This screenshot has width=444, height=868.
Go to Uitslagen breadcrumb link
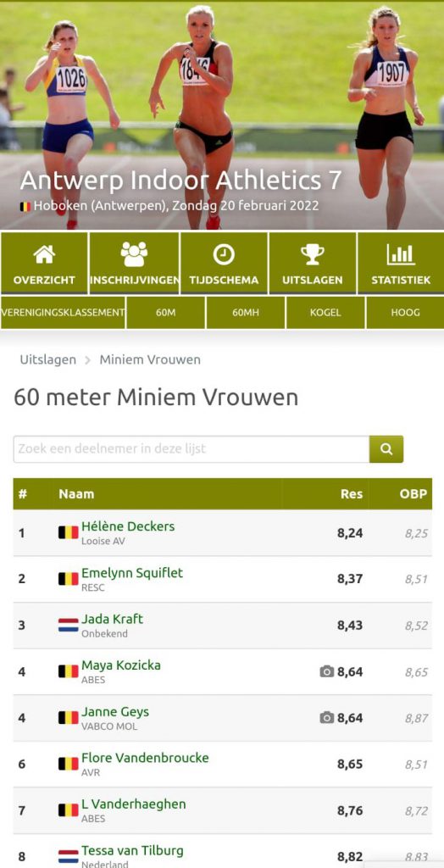click(x=47, y=359)
